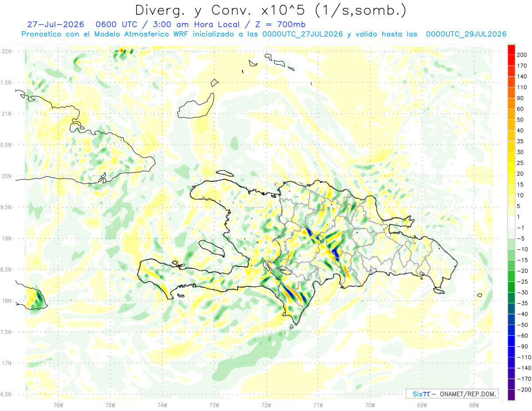
Task: Click the 'Sis' logo text in credit box
Action: 417,394
